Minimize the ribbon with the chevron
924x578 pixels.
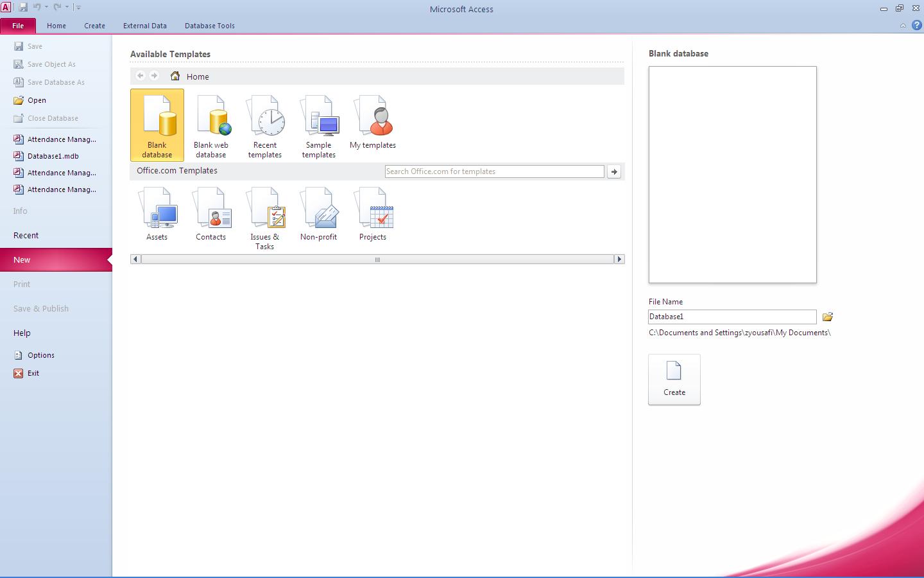tap(903, 26)
